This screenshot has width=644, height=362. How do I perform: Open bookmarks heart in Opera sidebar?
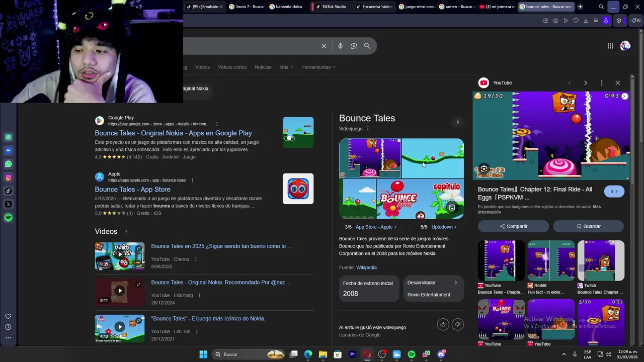(x=8, y=316)
